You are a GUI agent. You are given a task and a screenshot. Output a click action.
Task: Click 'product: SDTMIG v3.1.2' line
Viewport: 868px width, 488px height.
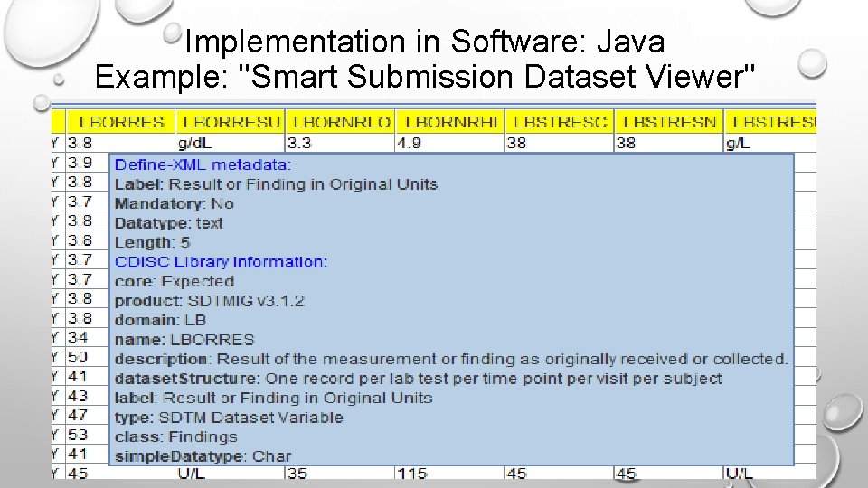coord(209,301)
